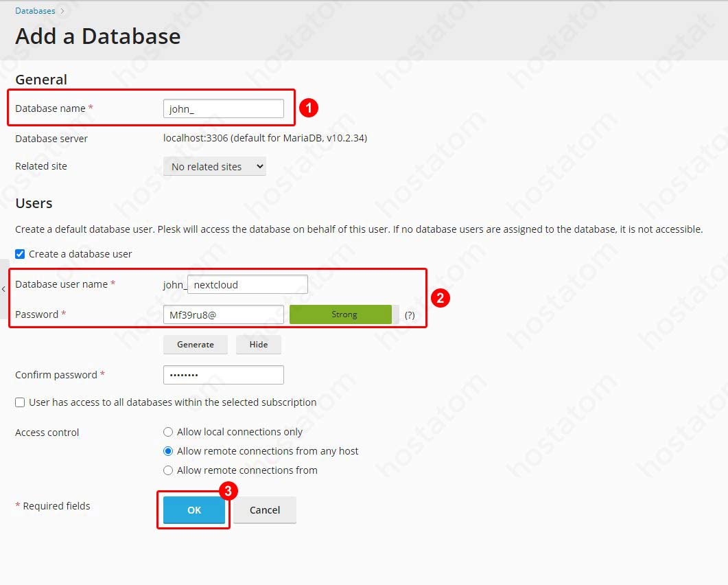Select the Allow remote connections from option
Viewport: 728px width, 585px height.
(x=168, y=470)
